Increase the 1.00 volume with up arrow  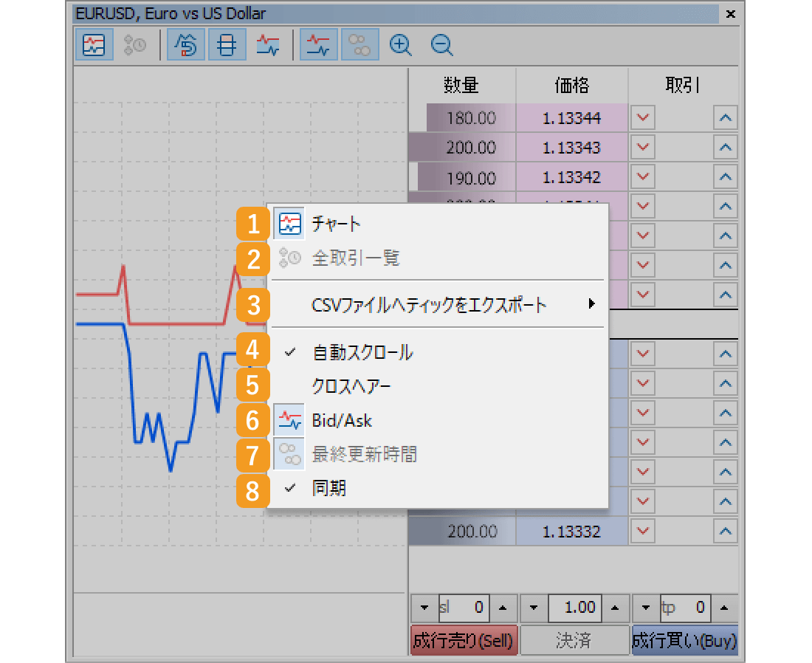tap(615, 608)
